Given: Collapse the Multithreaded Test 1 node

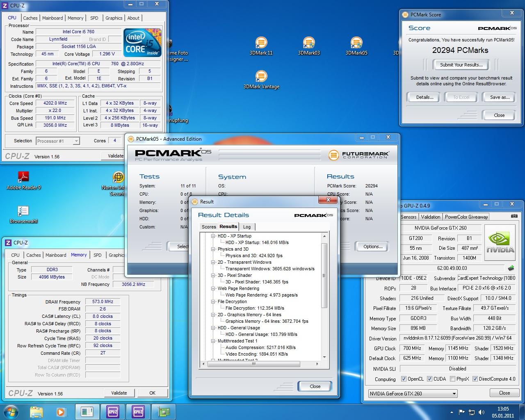Looking at the screenshot, I should click(x=213, y=341).
